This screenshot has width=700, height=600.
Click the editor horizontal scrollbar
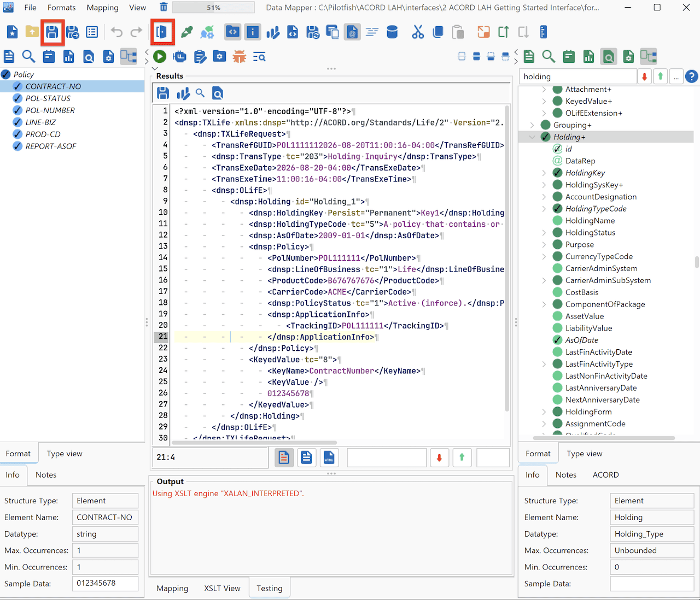(x=254, y=443)
